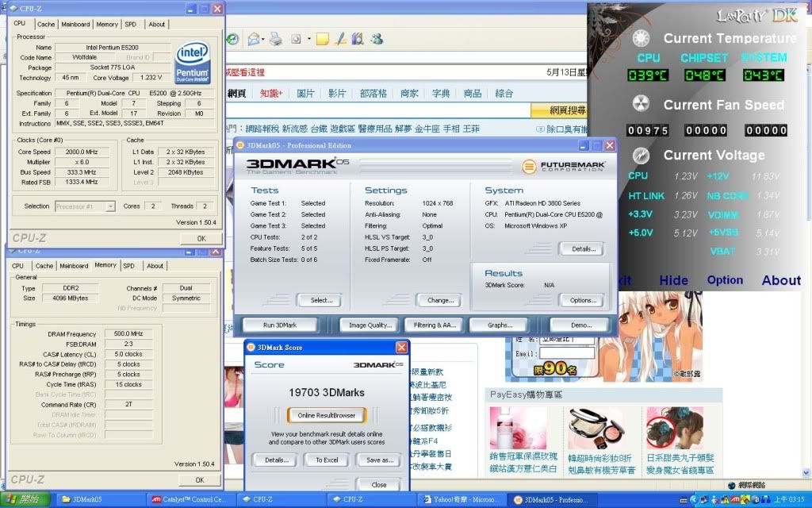Click Options... under Results in 3DMark05
This screenshot has width=812, height=508.
pyautogui.click(x=583, y=300)
